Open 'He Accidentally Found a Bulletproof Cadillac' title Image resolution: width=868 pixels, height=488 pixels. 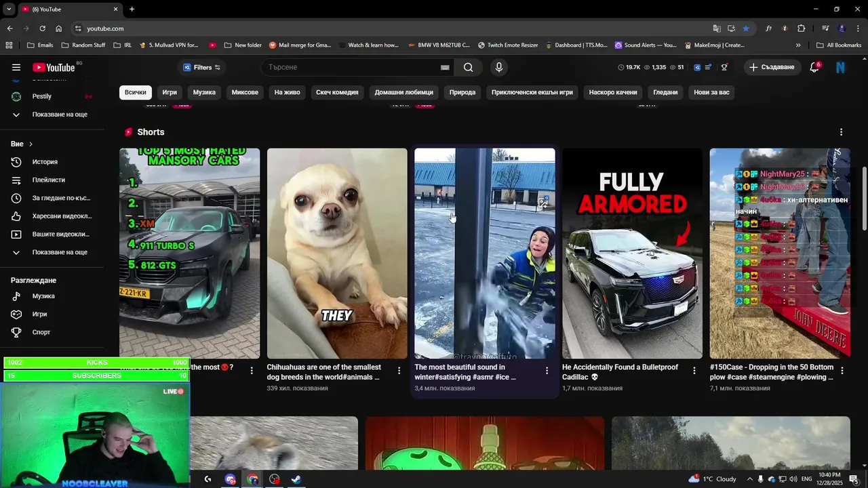(x=620, y=372)
